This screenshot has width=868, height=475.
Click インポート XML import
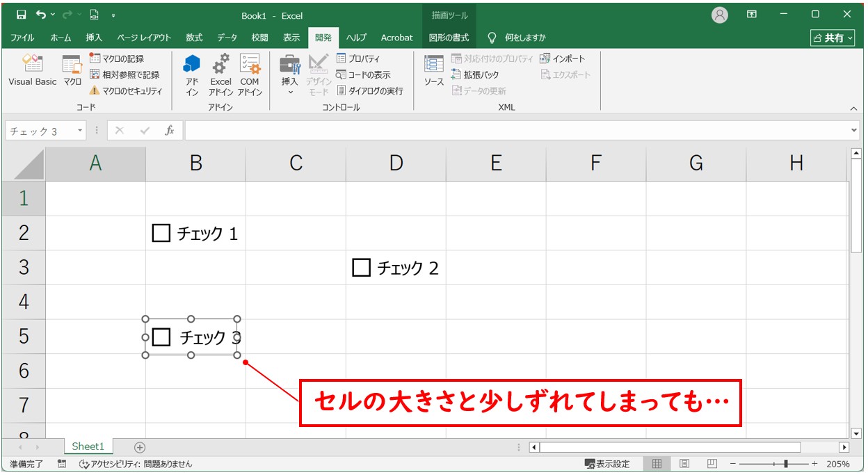(563, 58)
